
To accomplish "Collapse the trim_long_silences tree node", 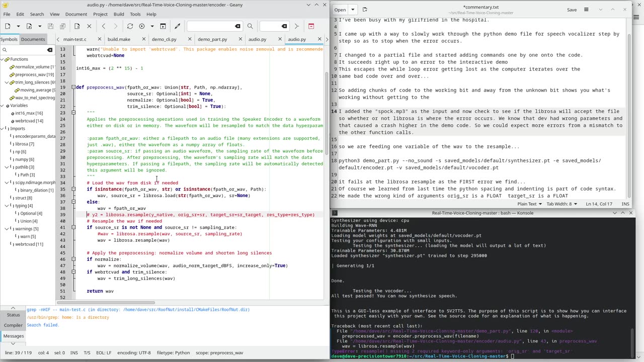I will point(7,82).
